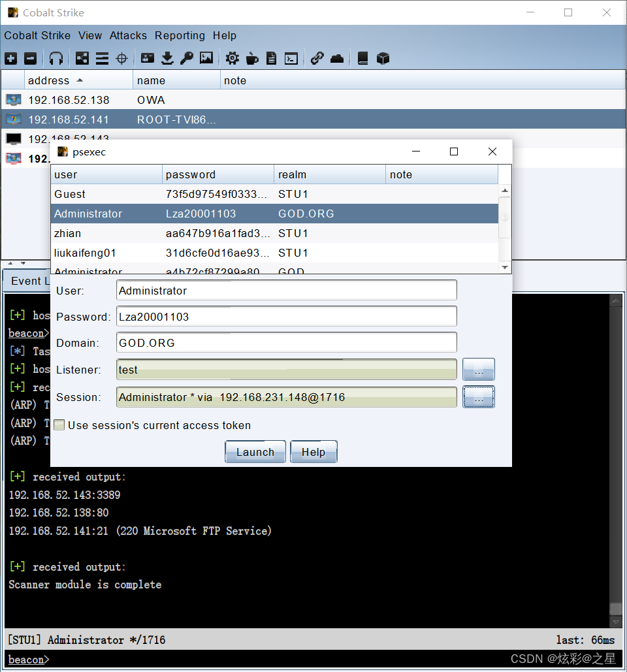Click the minus disconnect icon
Screen dimensions: 627x672
[31, 58]
